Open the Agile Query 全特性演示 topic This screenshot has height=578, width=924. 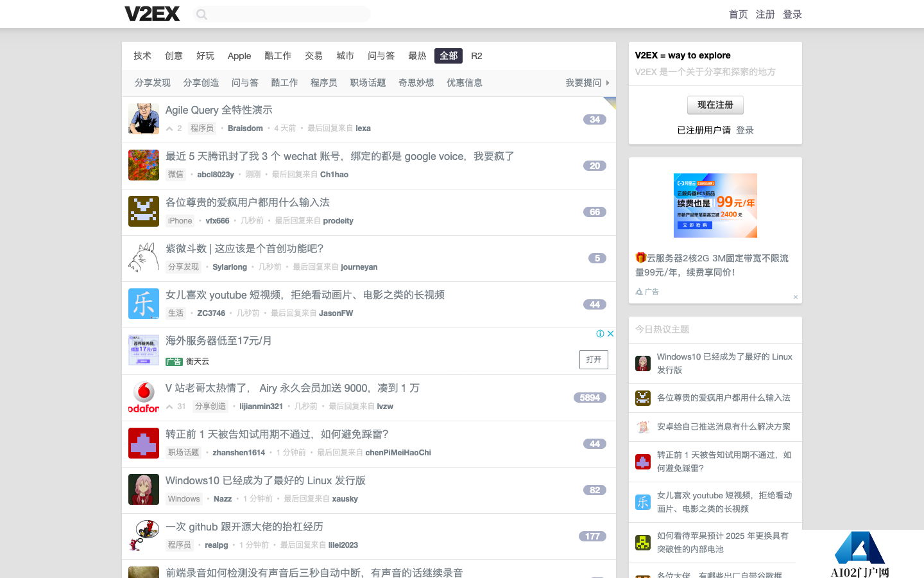pyautogui.click(x=219, y=110)
